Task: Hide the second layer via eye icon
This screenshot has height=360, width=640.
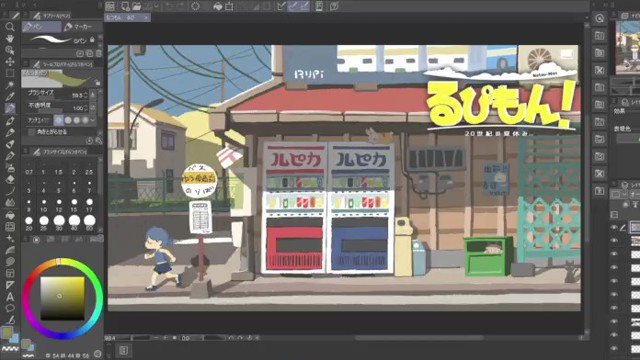Action: point(614,241)
